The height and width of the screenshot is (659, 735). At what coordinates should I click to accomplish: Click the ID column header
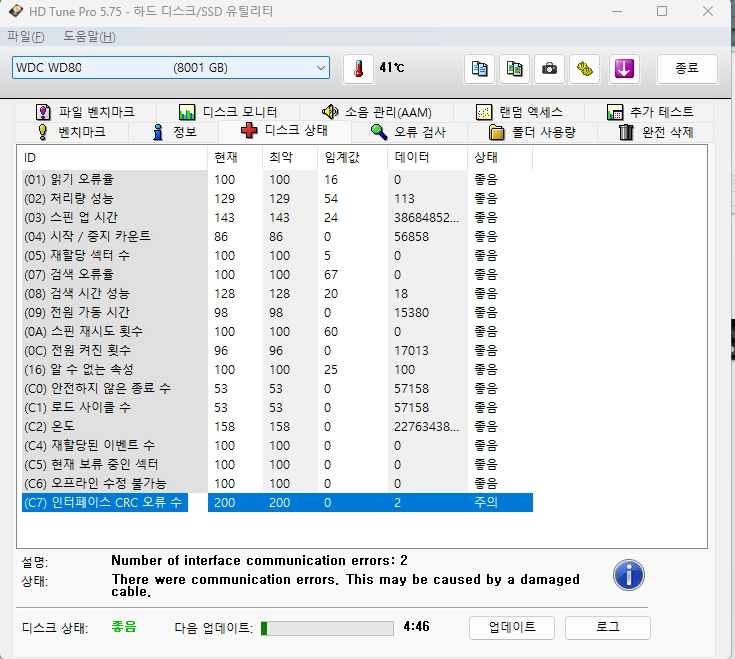pyautogui.click(x=112, y=157)
